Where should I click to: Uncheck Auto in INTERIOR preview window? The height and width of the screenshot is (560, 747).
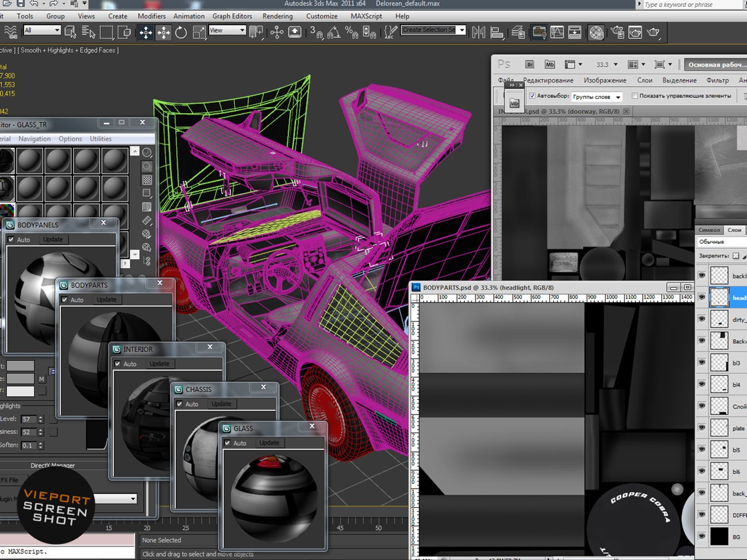(x=117, y=364)
